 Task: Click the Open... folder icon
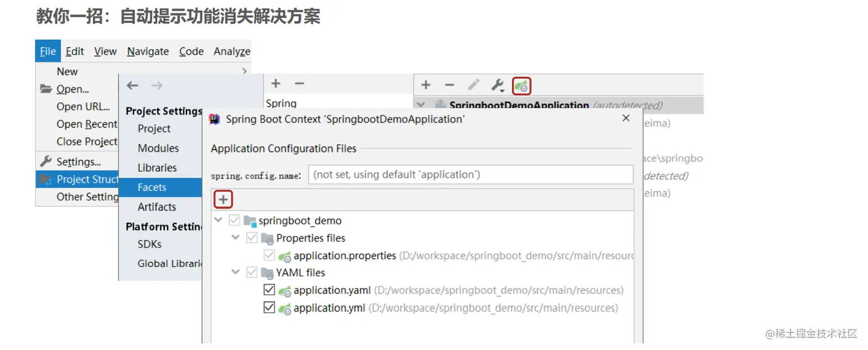pyautogui.click(x=46, y=89)
